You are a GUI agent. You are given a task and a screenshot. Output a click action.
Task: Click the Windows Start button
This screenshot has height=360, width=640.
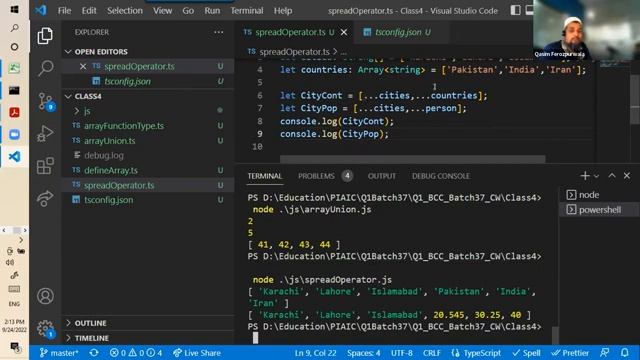tap(14, 9)
